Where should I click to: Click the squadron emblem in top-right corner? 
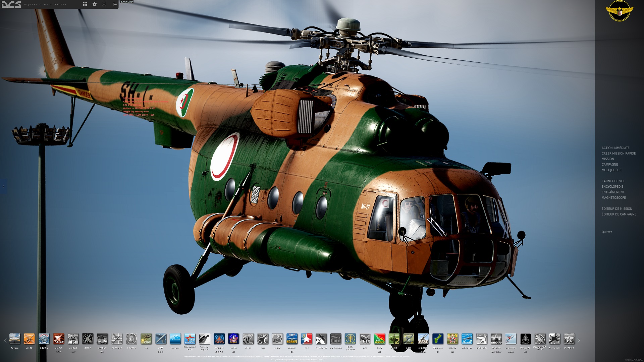(x=619, y=11)
